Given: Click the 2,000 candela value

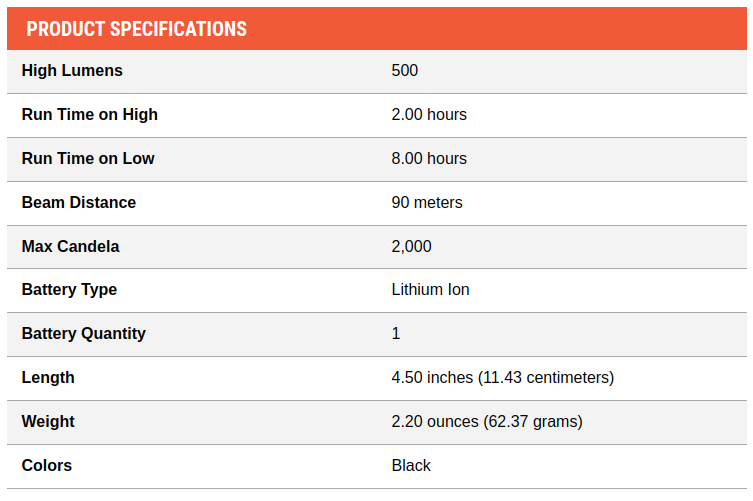Looking at the screenshot, I should [x=412, y=246].
